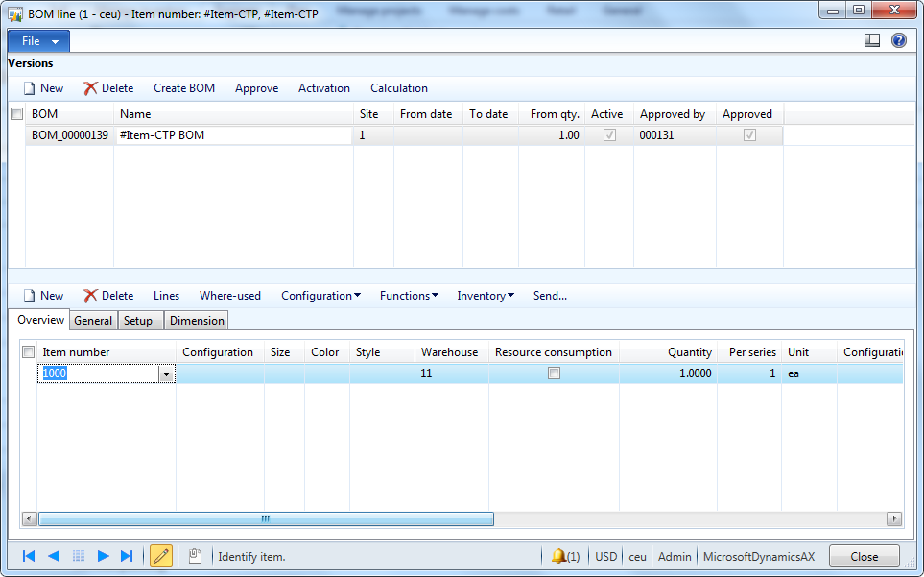Switch to the Setup tab
The image size is (924, 577).
point(140,320)
